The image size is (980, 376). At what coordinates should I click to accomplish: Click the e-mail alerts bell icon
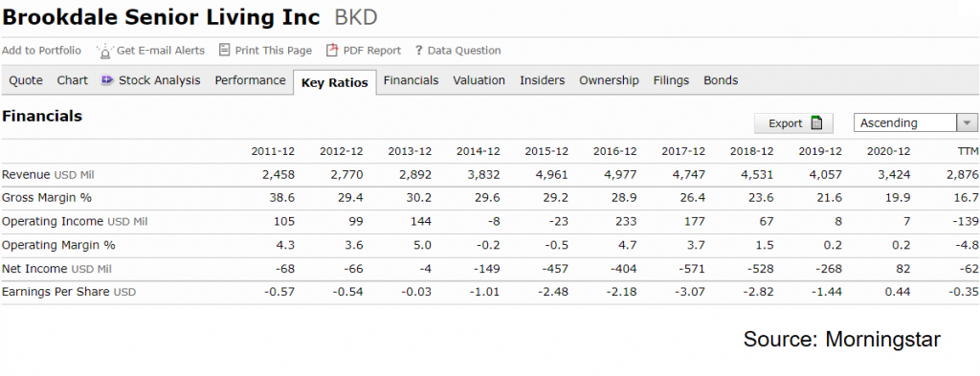105,51
